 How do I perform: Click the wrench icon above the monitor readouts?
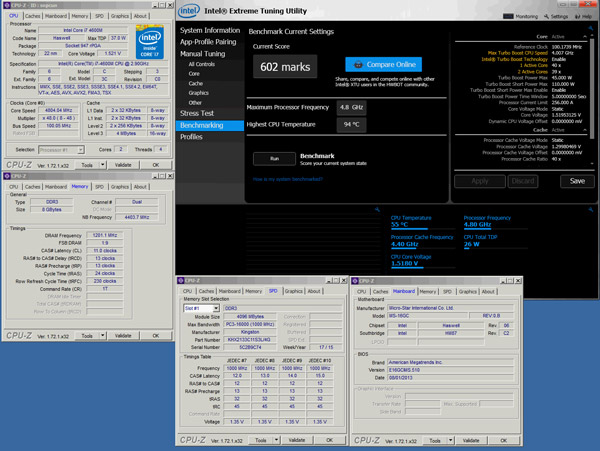[590, 209]
